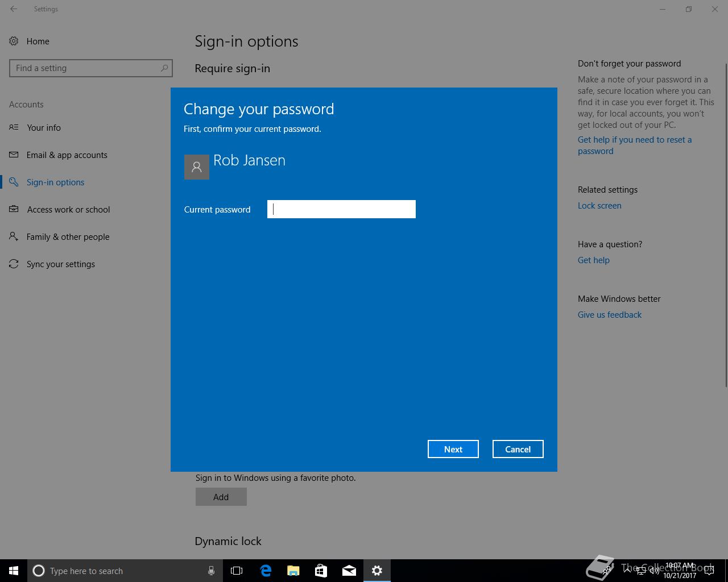
Task: Cancel the Change your password dialog
Action: (518, 449)
